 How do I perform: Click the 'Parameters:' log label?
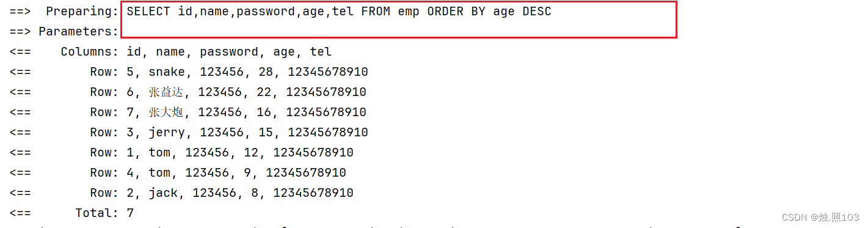(x=79, y=32)
